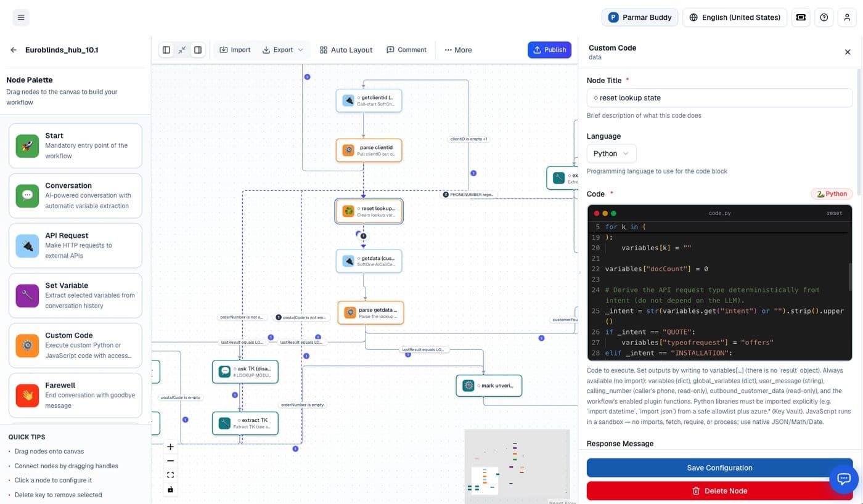Open the user profile icon
The height and width of the screenshot is (504, 863).
pyautogui.click(x=847, y=17)
